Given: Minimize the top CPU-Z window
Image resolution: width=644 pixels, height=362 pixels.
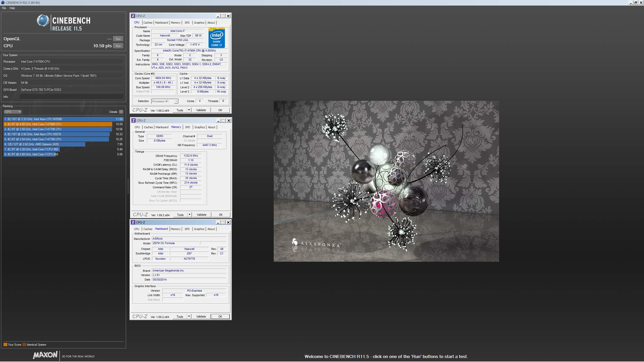Looking at the screenshot, I should [x=218, y=16].
